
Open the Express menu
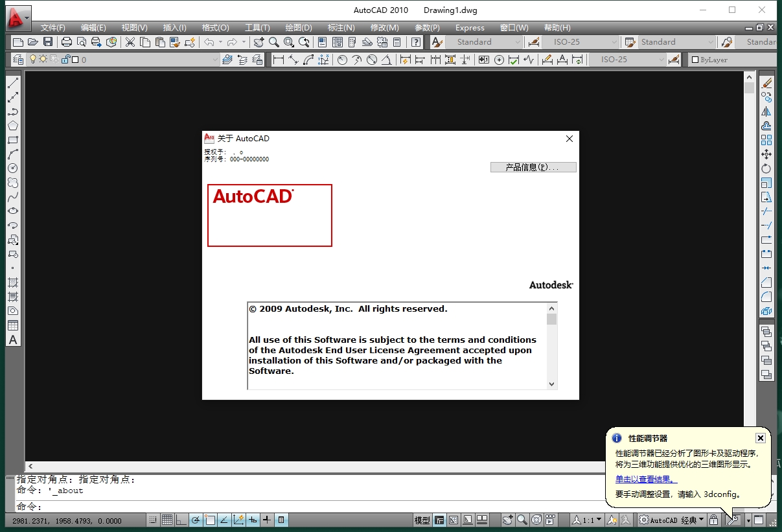point(470,28)
